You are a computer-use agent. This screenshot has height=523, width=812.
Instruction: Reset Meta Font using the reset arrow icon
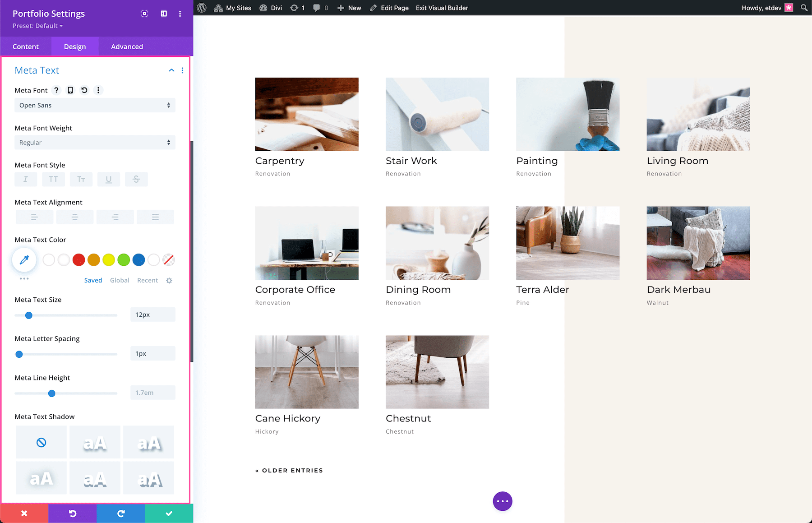point(84,90)
